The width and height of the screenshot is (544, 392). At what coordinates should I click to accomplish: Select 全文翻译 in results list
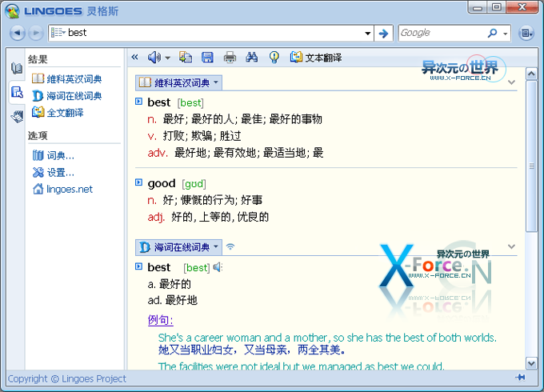tap(58, 112)
